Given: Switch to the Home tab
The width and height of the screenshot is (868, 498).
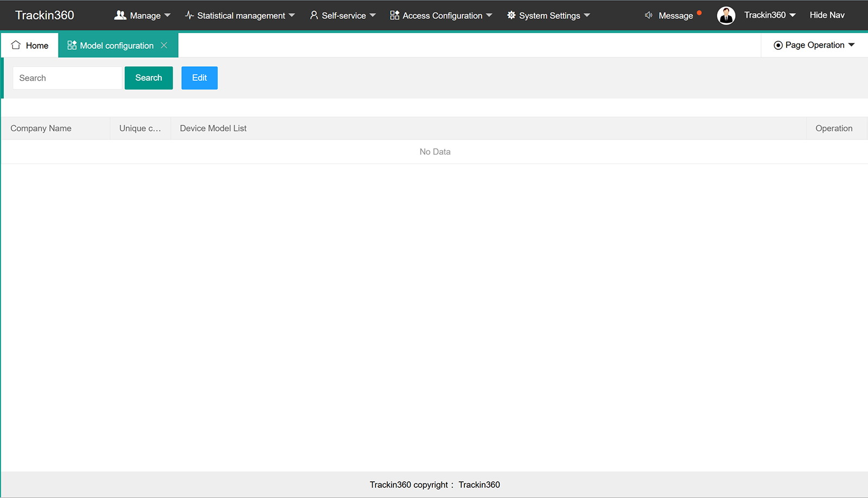Looking at the screenshot, I should click(x=30, y=45).
